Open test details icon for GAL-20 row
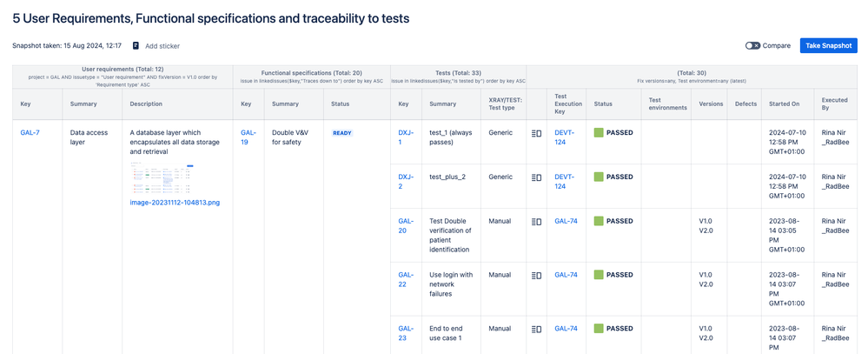 click(x=536, y=222)
